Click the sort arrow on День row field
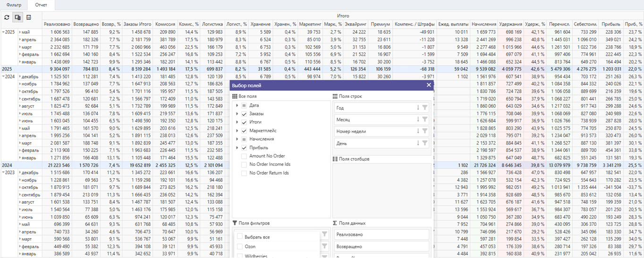The width and height of the screenshot is (644, 258). (x=418, y=143)
